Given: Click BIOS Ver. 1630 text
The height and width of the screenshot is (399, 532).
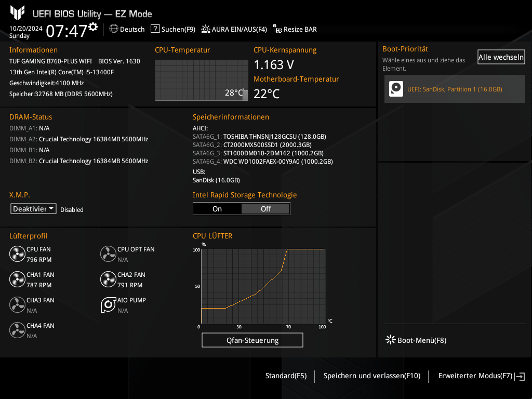Looking at the screenshot, I should 119,61.
